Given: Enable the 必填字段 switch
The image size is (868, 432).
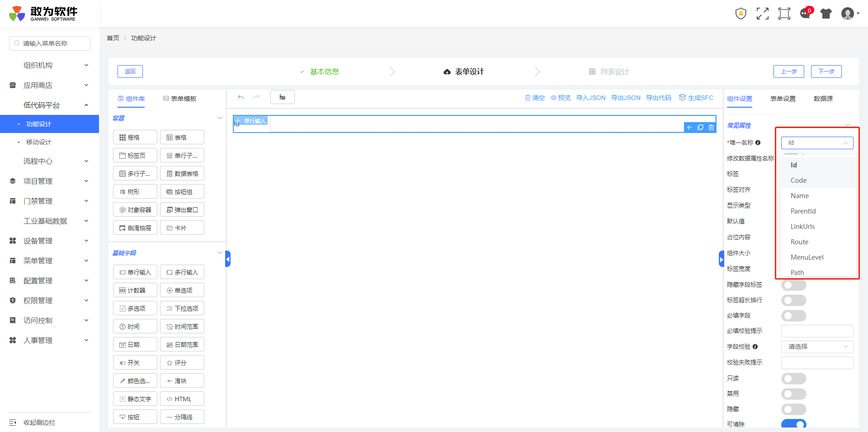Looking at the screenshot, I should (x=794, y=316).
